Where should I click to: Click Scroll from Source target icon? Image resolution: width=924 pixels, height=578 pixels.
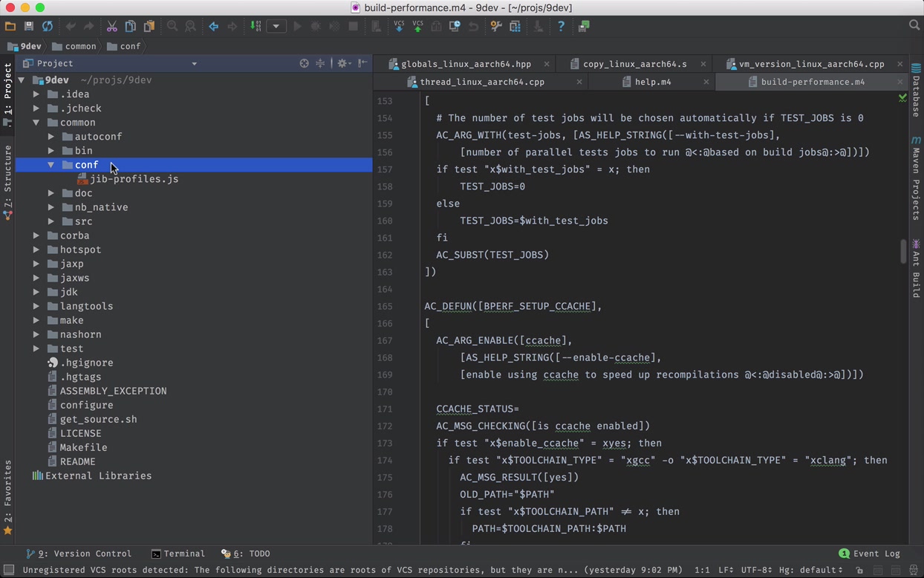click(304, 63)
